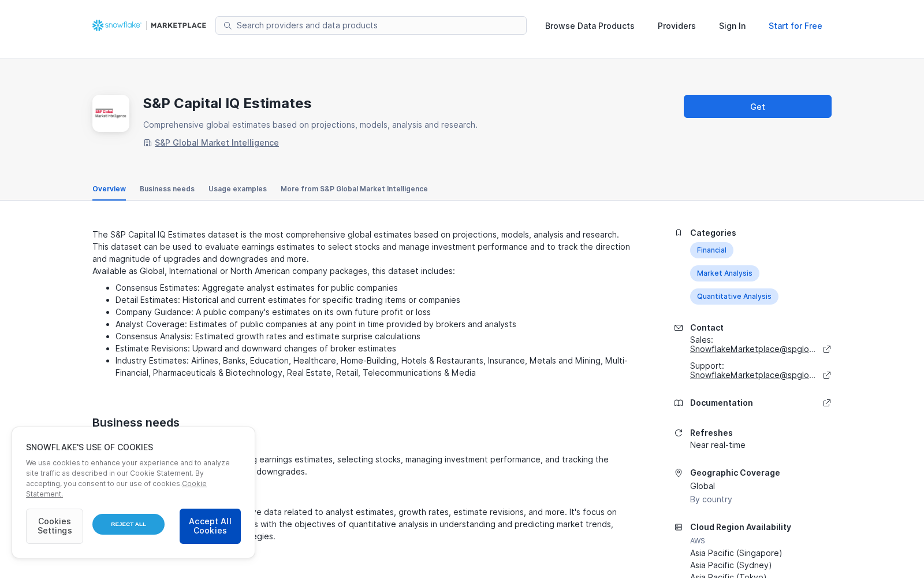Click the By country link
This screenshot has height=578, width=924.
click(x=711, y=499)
